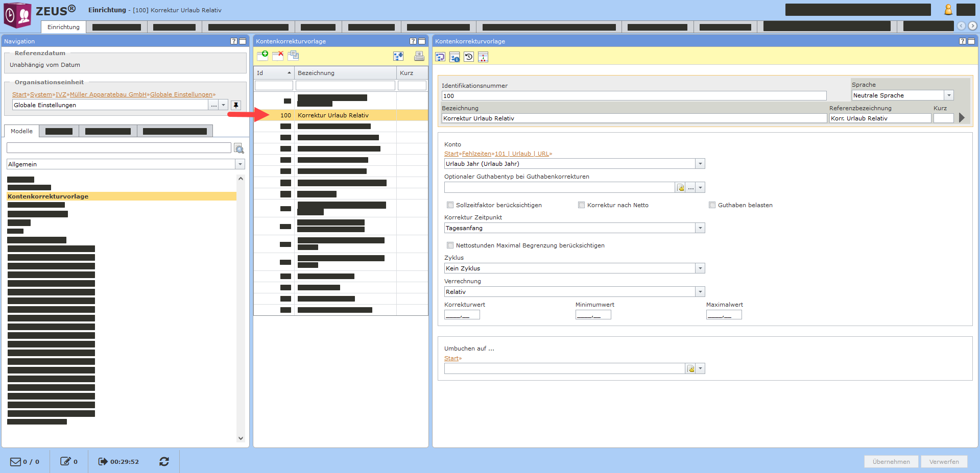Enable Sollzeitfaktor berücksichtigen checkbox
Viewport: 980px width, 473px height.
(x=450, y=205)
